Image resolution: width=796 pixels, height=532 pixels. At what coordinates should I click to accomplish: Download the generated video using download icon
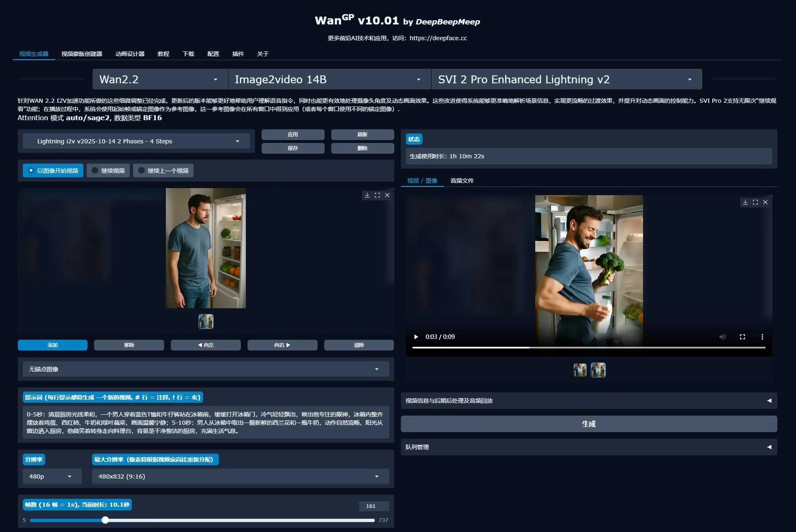(x=745, y=202)
